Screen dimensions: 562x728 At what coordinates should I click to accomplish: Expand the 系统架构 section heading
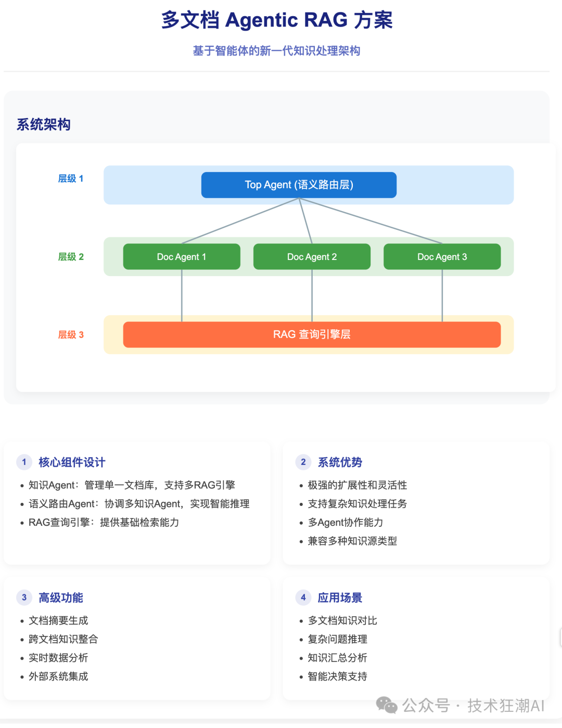coord(44,125)
